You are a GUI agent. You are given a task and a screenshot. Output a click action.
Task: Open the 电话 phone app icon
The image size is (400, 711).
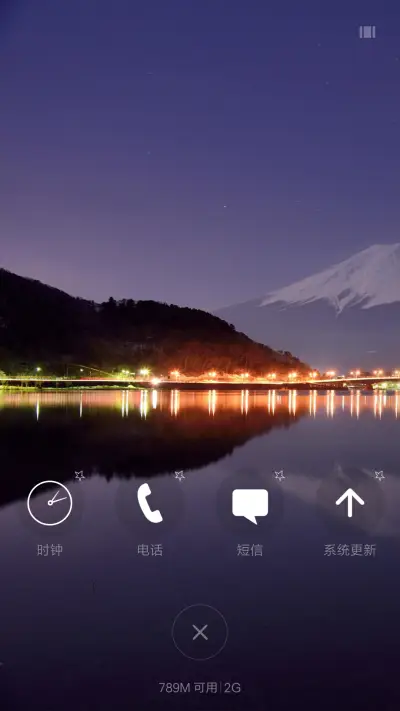[150, 503]
